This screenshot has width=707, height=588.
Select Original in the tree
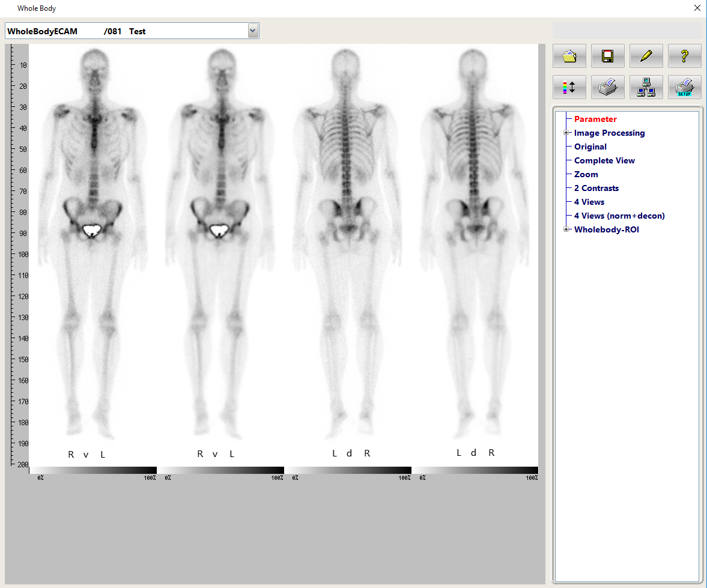pos(590,147)
